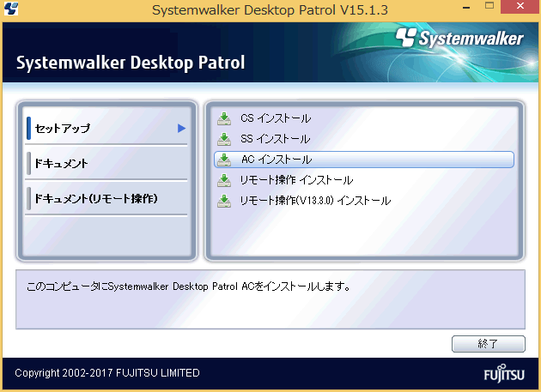The height and width of the screenshot is (392, 541).
Task: Launch the リモート操作 インストール entry
Action: coord(296,180)
